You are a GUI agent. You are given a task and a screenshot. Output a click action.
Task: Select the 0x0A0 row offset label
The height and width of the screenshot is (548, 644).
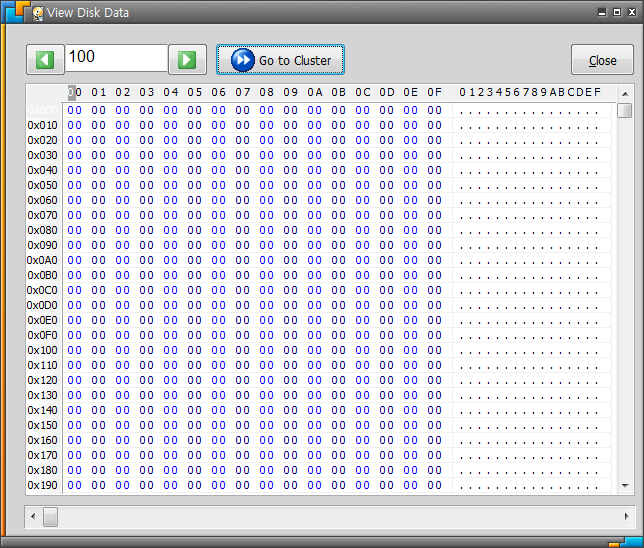pyautogui.click(x=43, y=260)
